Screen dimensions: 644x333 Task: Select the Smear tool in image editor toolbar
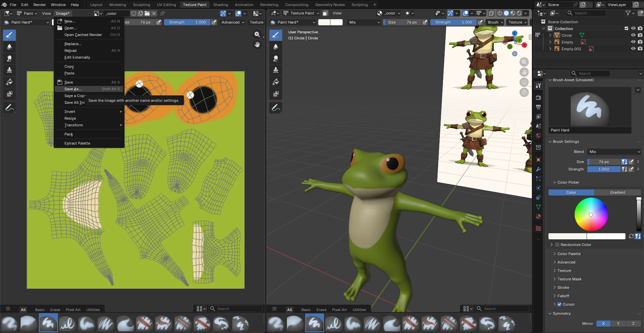click(x=9, y=58)
